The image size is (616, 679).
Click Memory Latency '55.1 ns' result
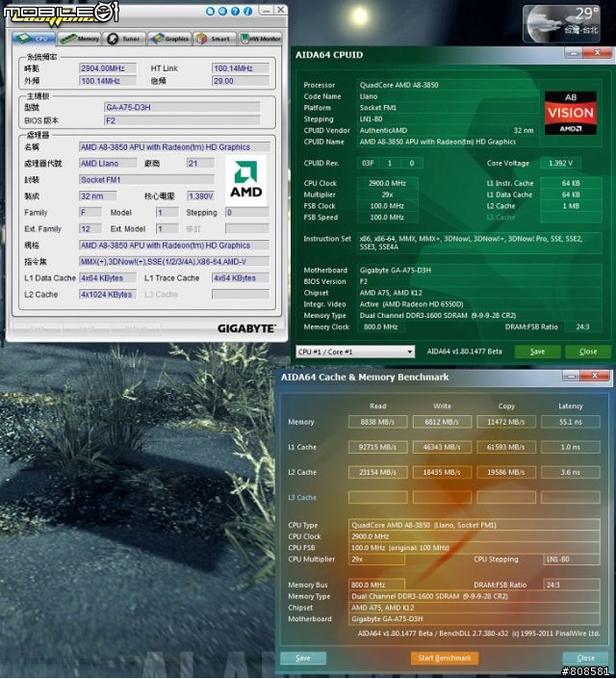pyautogui.click(x=570, y=422)
